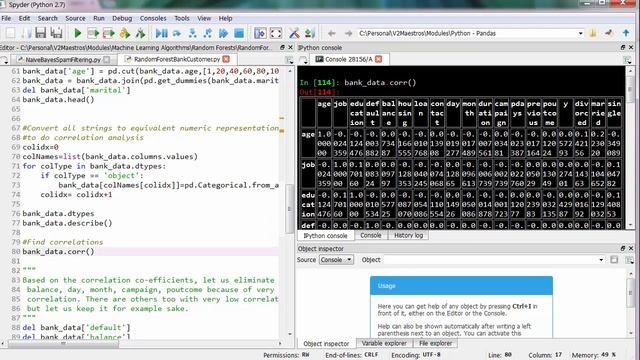The height and width of the screenshot is (360, 640).
Task: Open the PYTHONPATH manager
Action: [x=309, y=33]
